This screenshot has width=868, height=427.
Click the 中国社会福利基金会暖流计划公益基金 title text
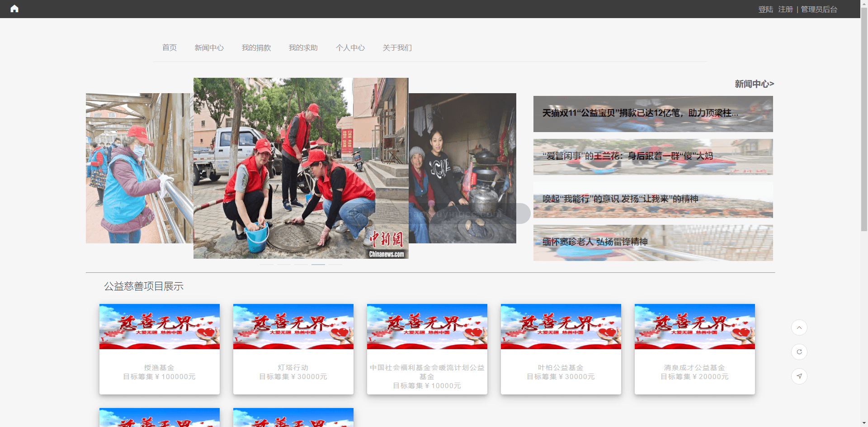[427, 372]
